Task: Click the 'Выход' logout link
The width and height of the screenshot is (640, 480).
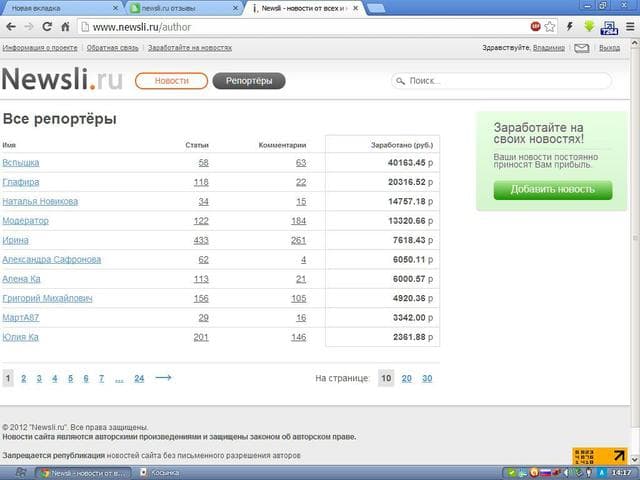Action: [609, 48]
